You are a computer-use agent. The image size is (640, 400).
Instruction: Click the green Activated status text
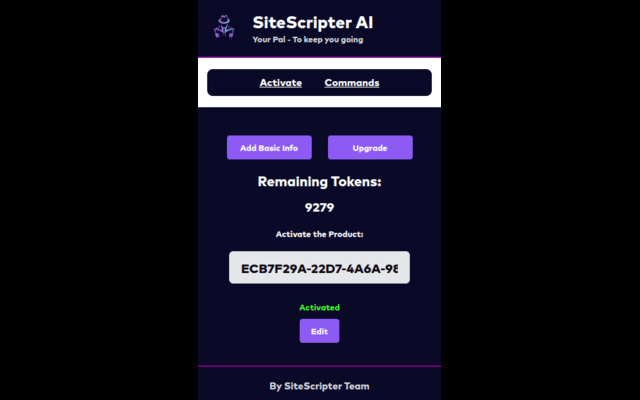(x=319, y=307)
